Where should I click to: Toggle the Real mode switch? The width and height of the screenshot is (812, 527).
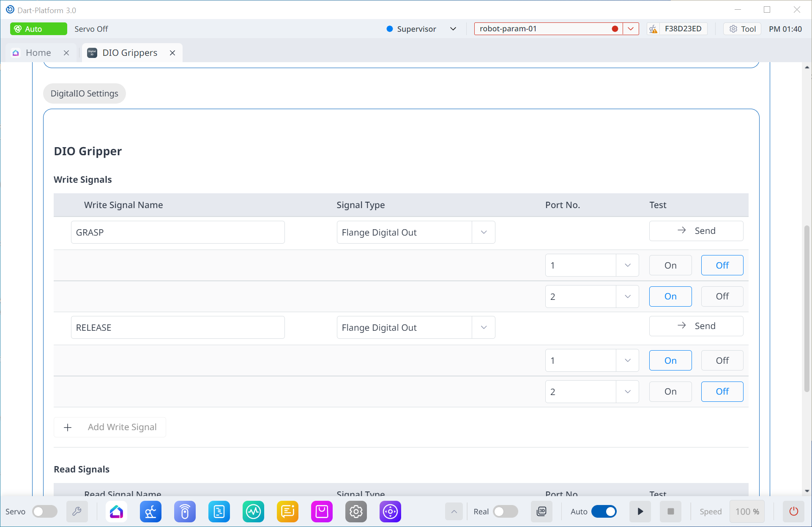[505, 512]
